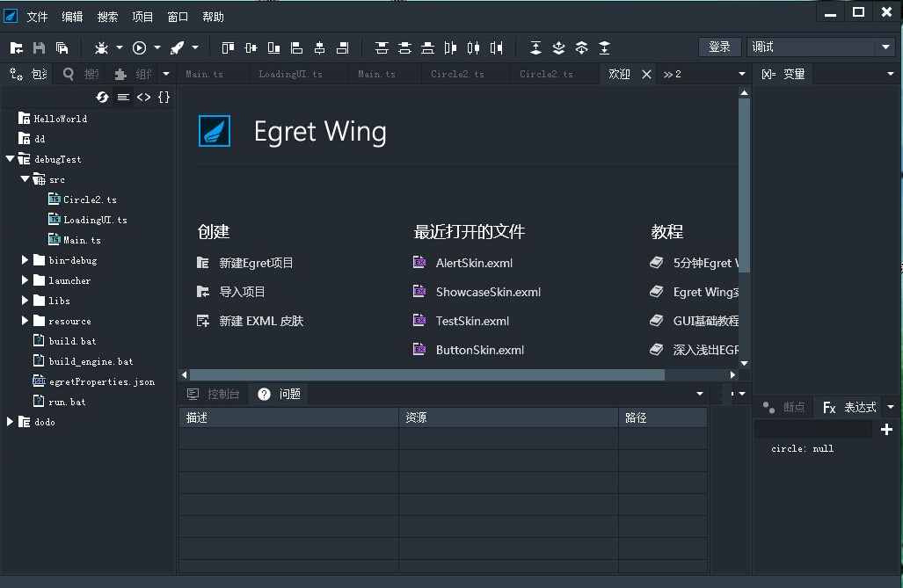Open the rocket publish dropdown arrow
903x588 pixels.
[195, 47]
